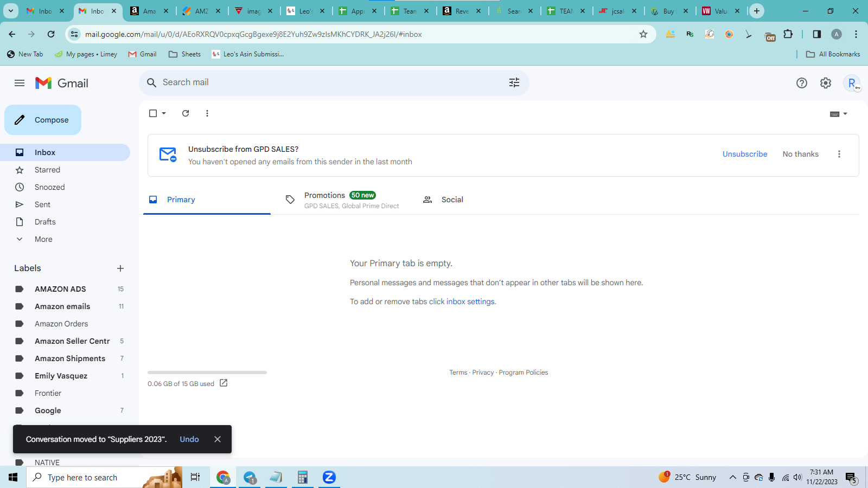This screenshot has width=868, height=488.
Task: Open My pages Limey bookmark
Action: (x=86, y=54)
